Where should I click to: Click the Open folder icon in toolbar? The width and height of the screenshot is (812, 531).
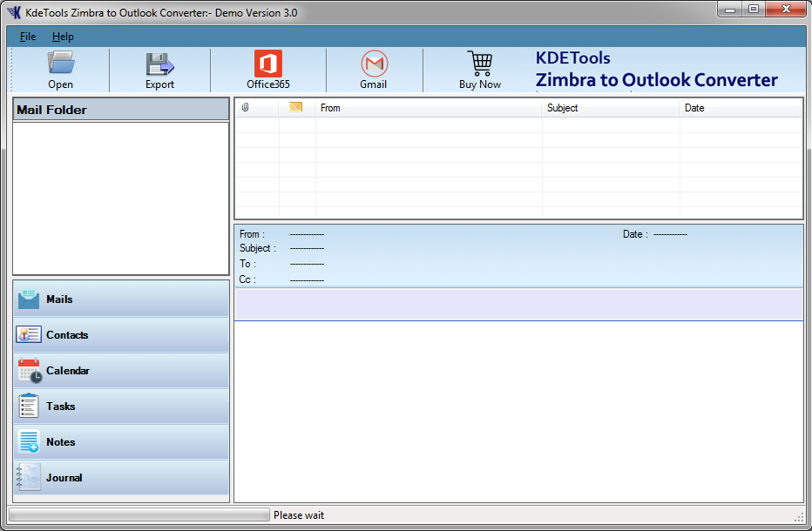(60, 64)
